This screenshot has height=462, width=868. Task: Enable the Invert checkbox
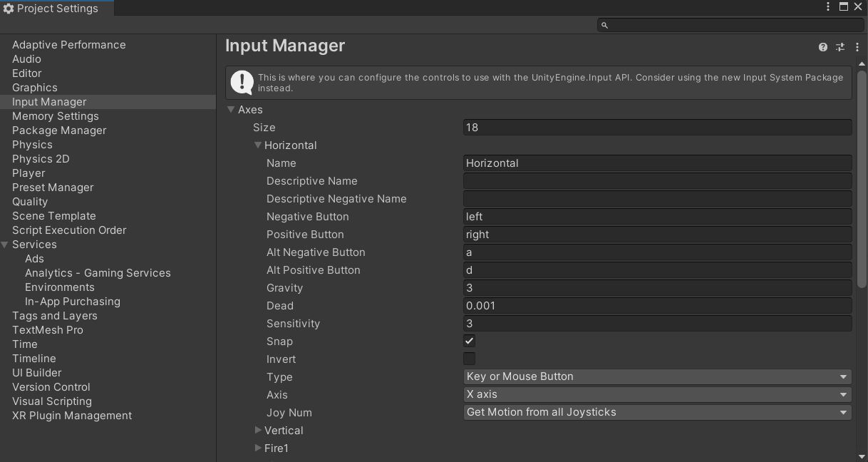tap(469, 359)
